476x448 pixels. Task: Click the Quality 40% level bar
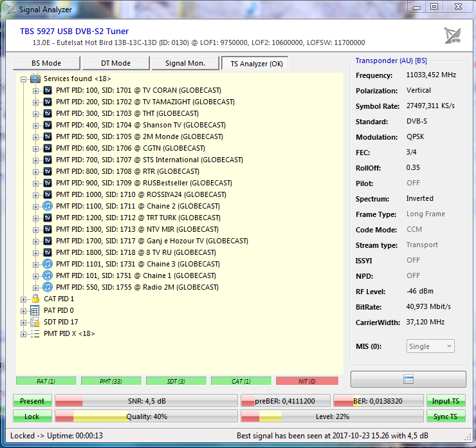(x=146, y=416)
